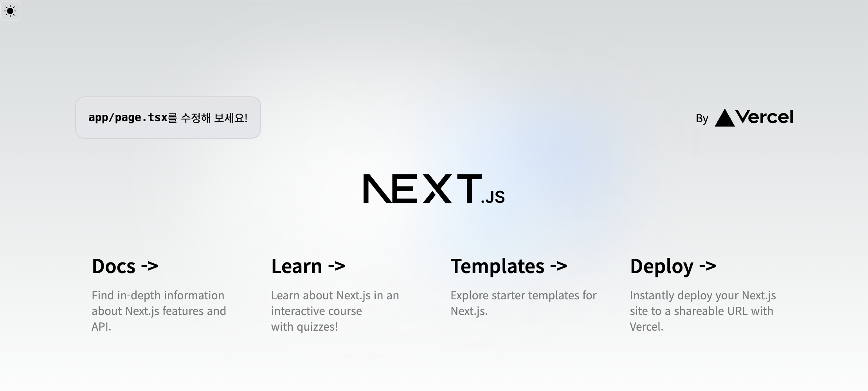868x391 pixels.
Task: Click the Vercel triangle logo
Action: tap(724, 118)
